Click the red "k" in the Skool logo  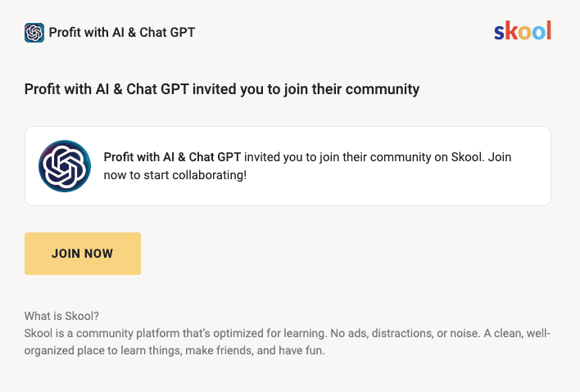tap(510, 32)
